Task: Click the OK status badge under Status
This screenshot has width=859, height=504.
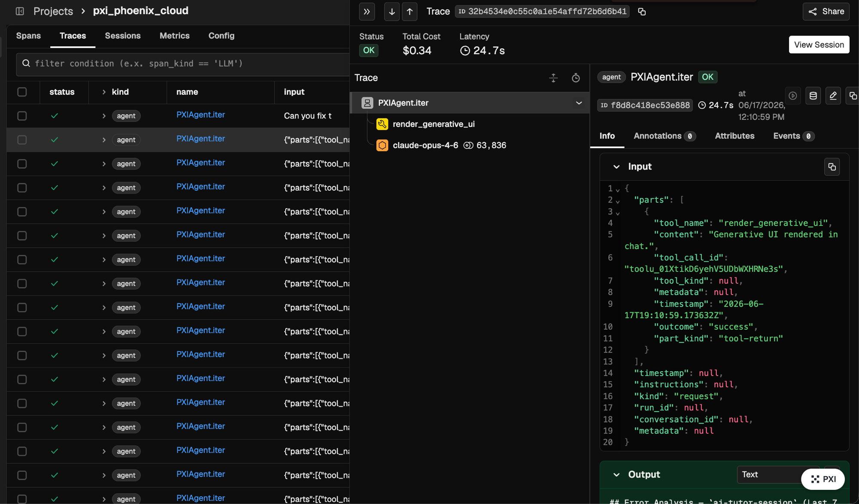Action: coord(369,51)
